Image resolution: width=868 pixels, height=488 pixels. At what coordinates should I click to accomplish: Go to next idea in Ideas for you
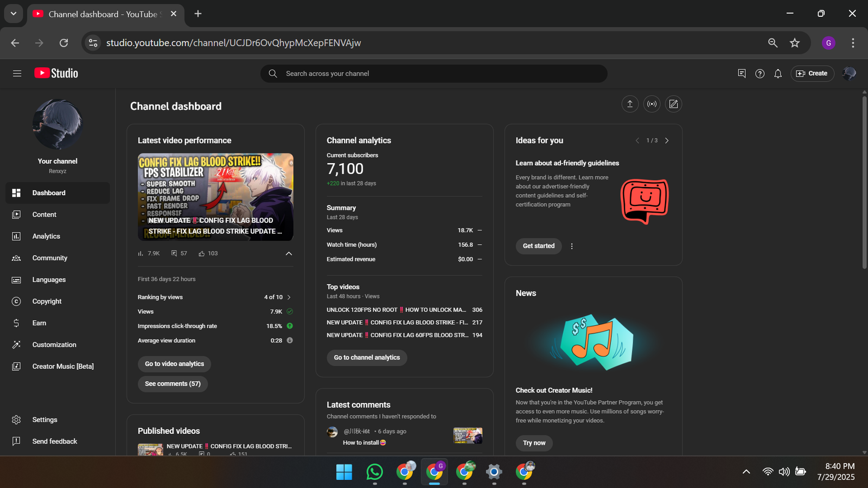pos(667,140)
